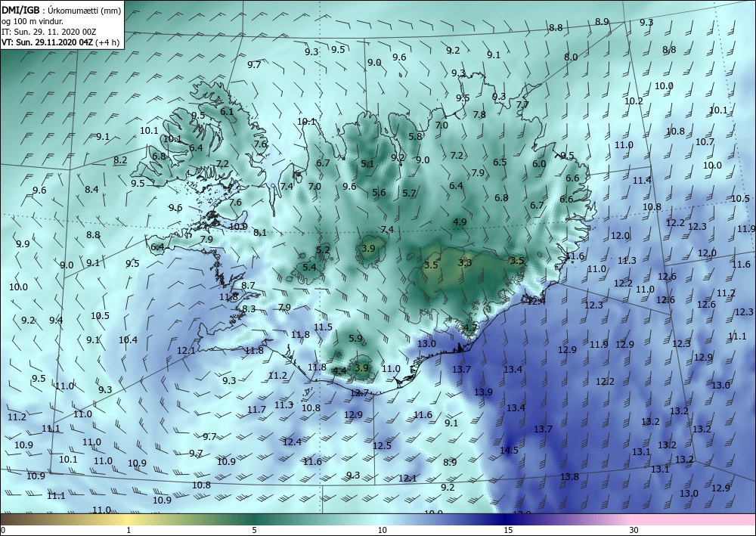Pick the map value '5.1'
The height and width of the screenshot is (536, 756).
coord(367,164)
